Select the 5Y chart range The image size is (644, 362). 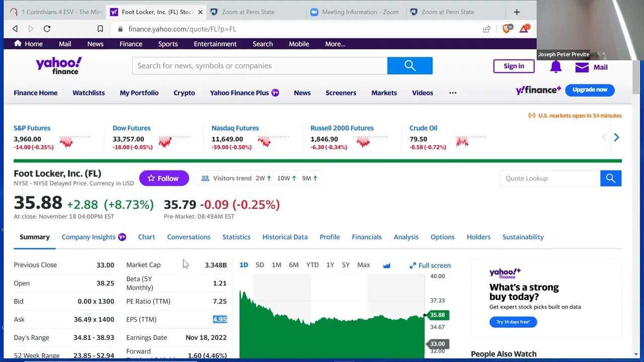[x=346, y=265]
